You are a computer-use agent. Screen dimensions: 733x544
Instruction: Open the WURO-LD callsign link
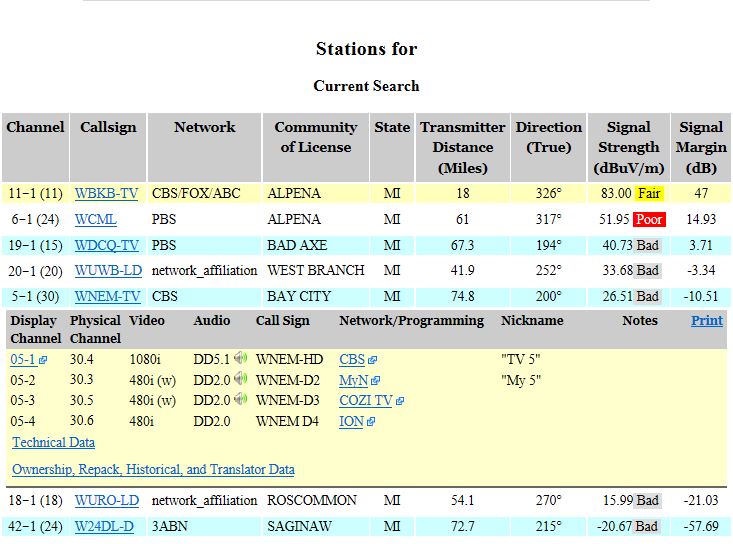click(107, 500)
